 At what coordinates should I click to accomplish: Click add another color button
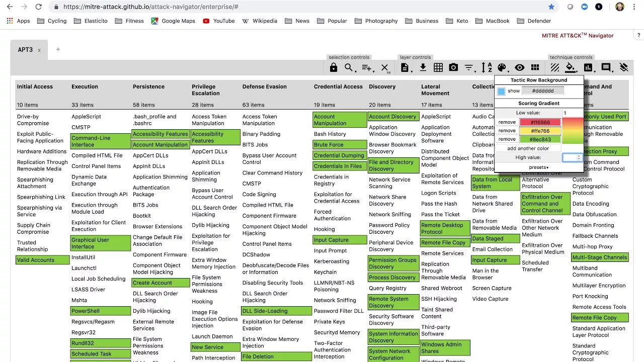528,148
